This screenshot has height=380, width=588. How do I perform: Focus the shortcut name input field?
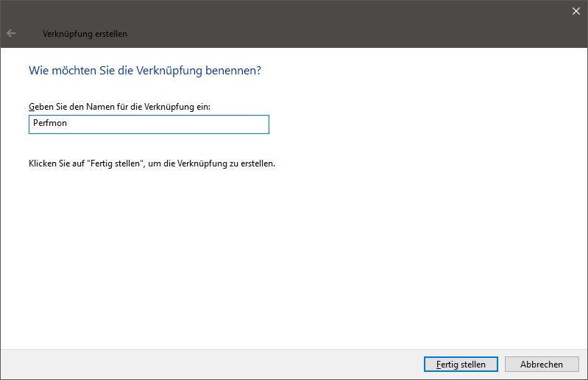149,124
